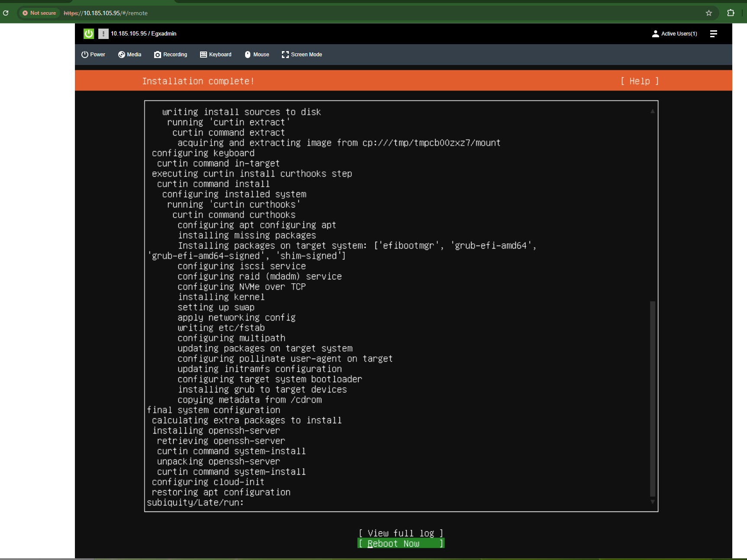Click 'configuring keyboard' log line
The height and width of the screenshot is (560, 747).
coord(203,153)
